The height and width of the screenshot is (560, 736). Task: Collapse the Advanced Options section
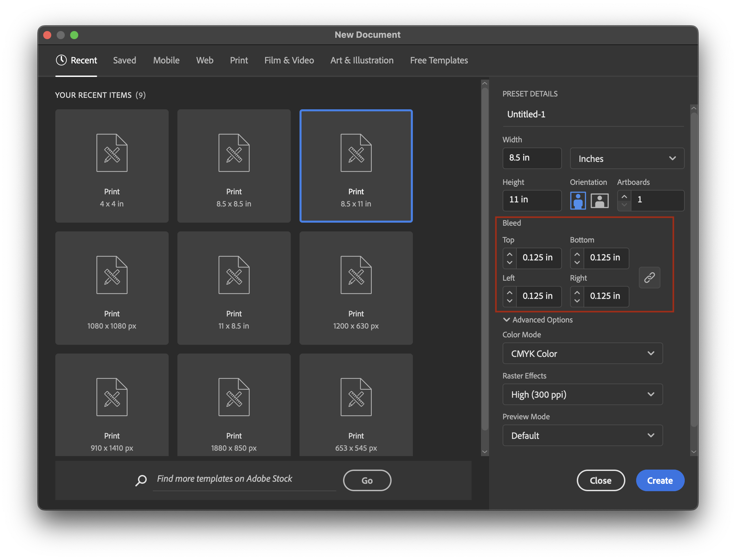[506, 320]
